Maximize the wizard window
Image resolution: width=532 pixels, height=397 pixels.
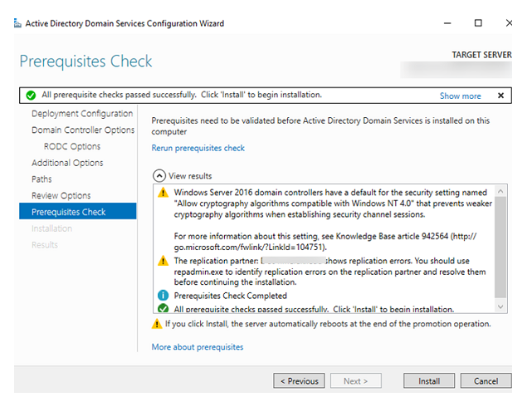[478, 23]
